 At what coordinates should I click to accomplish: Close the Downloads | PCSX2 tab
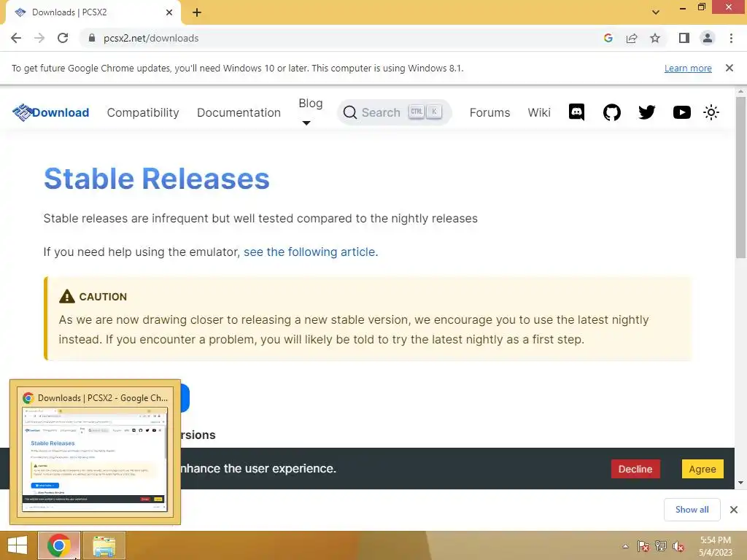[x=169, y=12]
